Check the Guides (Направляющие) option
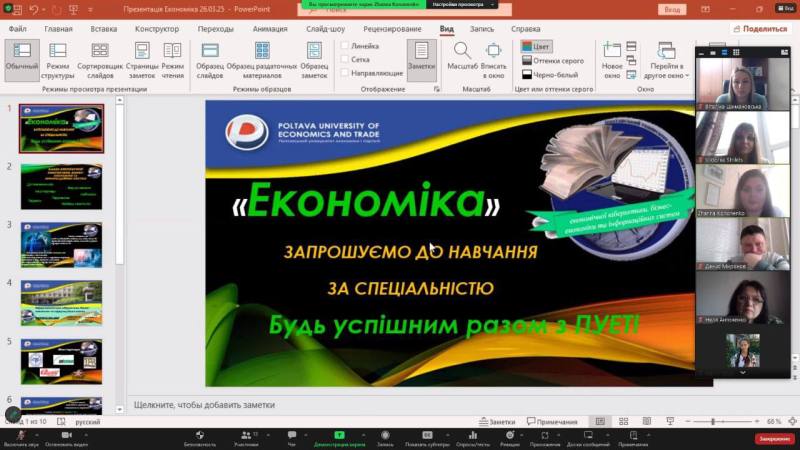 click(x=346, y=73)
